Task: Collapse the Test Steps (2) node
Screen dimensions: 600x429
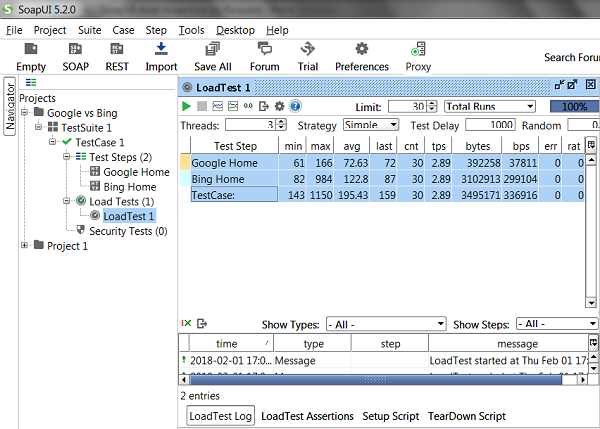Action: 67,157
